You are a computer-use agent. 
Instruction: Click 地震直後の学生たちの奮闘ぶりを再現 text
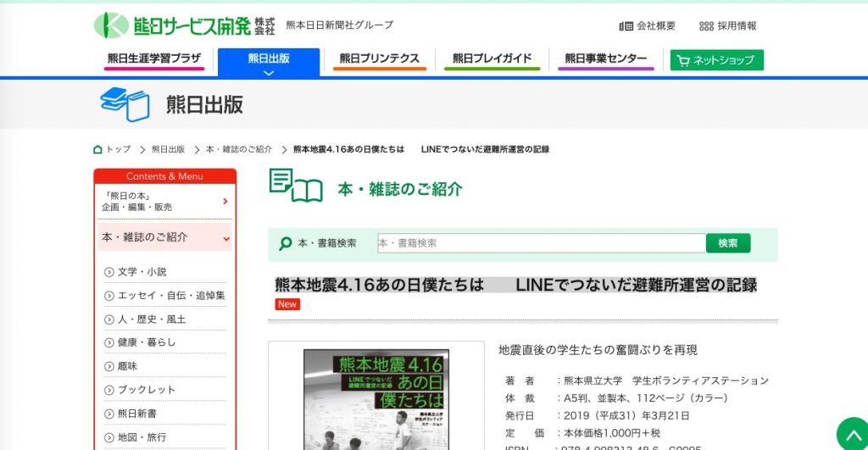click(x=598, y=350)
